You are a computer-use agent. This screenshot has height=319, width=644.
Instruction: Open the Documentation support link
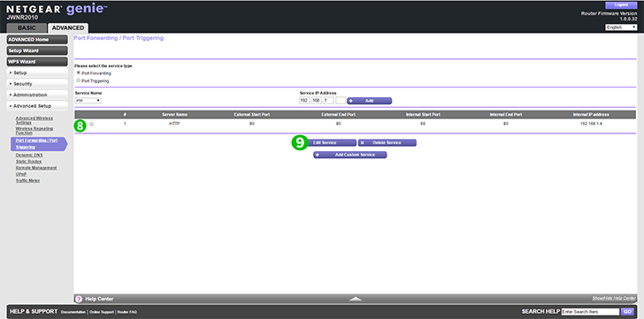coord(73,312)
